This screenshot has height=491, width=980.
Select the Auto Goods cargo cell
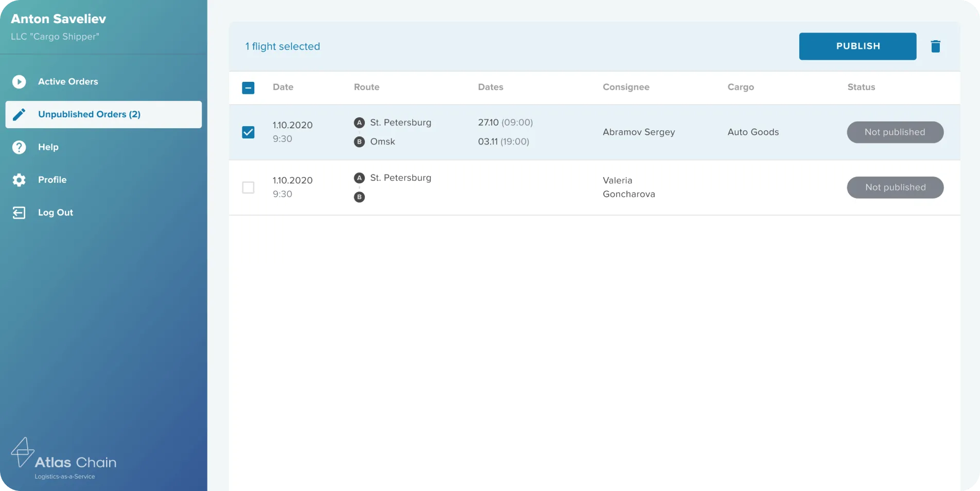pos(753,132)
